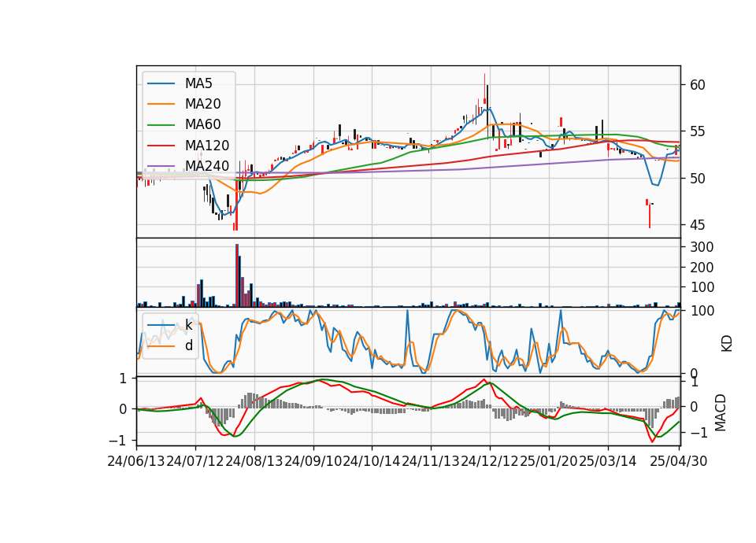Click the MACD left axis value 0
Viewport: 756px width, 543px height.
pos(123,409)
